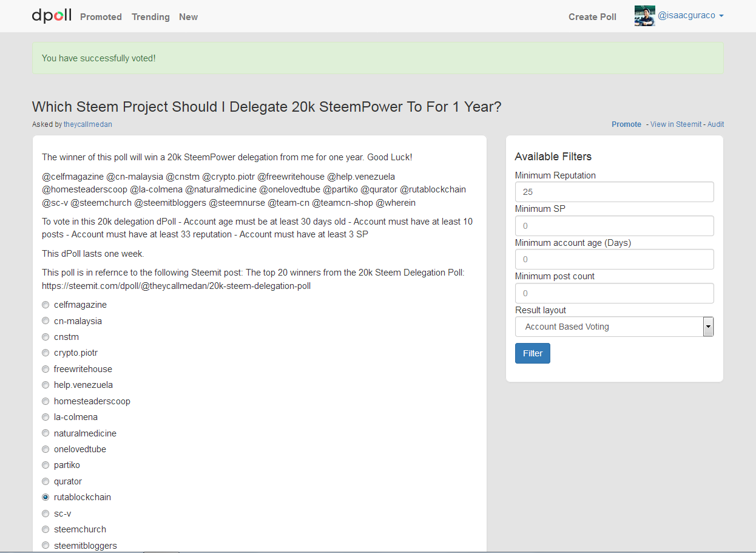756x553 pixels.
Task: Open theycallmedan author link
Action: coord(88,124)
